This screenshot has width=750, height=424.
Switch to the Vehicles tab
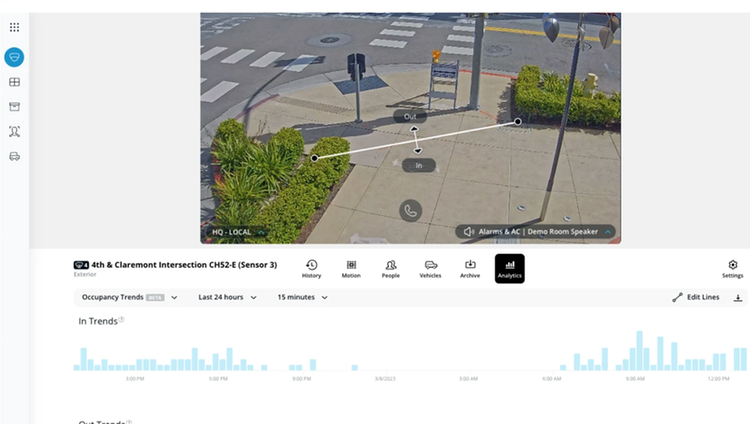[x=430, y=268]
